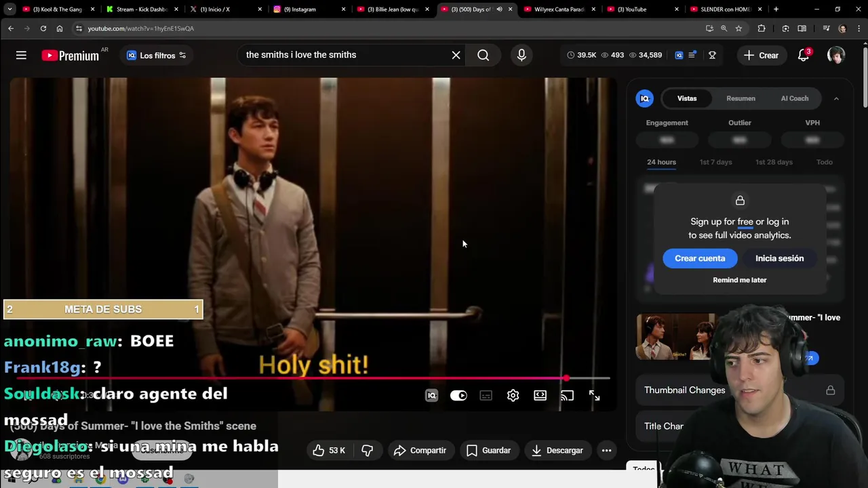The image size is (868, 488).
Task: Open the vidIQ icon in header stats bar
Action: pyautogui.click(x=679, y=56)
